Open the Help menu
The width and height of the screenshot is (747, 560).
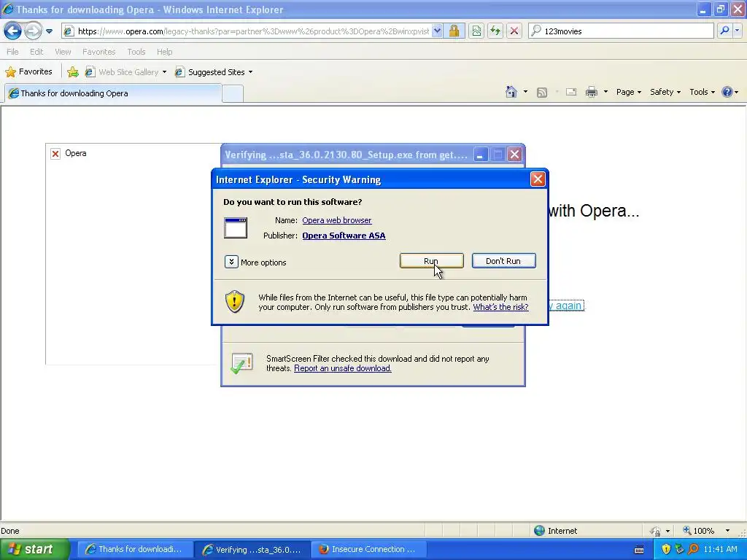coord(164,52)
